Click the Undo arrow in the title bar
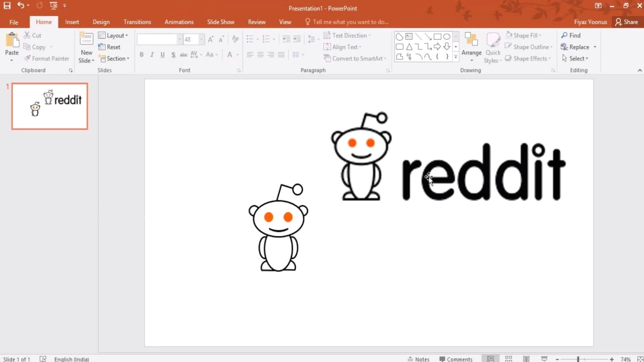Image resolution: width=644 pixels, height=362 pixels. coord(21,6)
